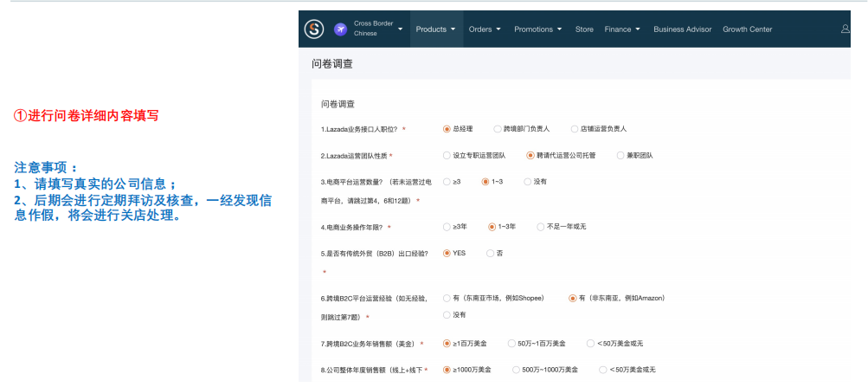Open Business Advisor in the navigation bar
This screenshot has width=868, height=387.
point(682,29)
